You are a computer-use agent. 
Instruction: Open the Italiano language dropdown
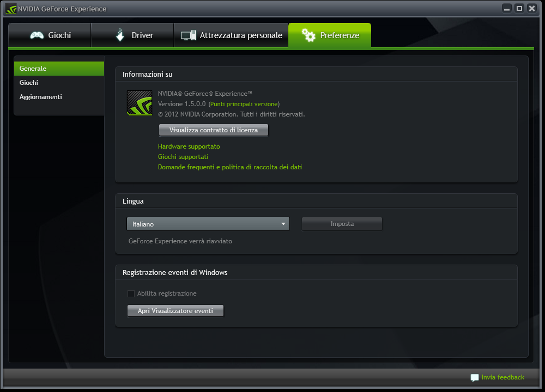click(x=208, y=224)
